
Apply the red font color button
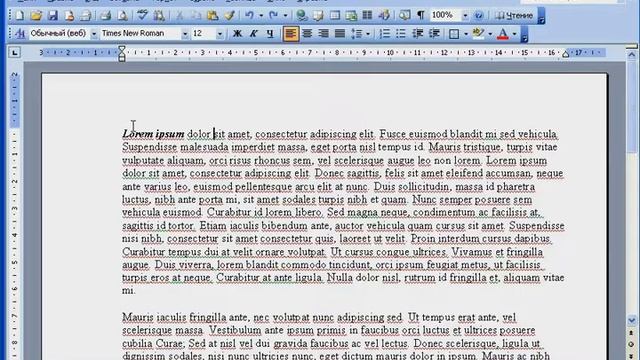point(503,33)
